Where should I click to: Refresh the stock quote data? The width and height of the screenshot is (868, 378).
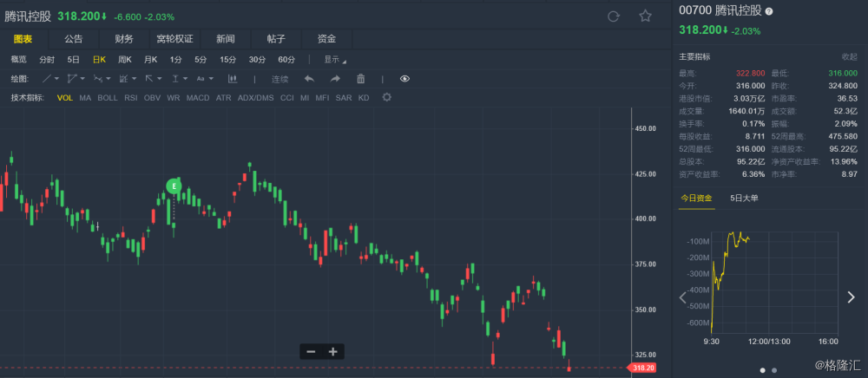614,16
